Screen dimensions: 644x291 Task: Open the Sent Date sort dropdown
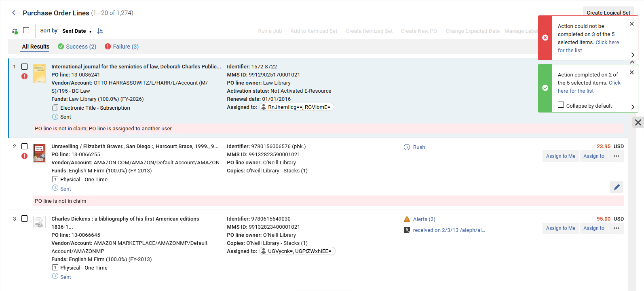coord(77,31)
